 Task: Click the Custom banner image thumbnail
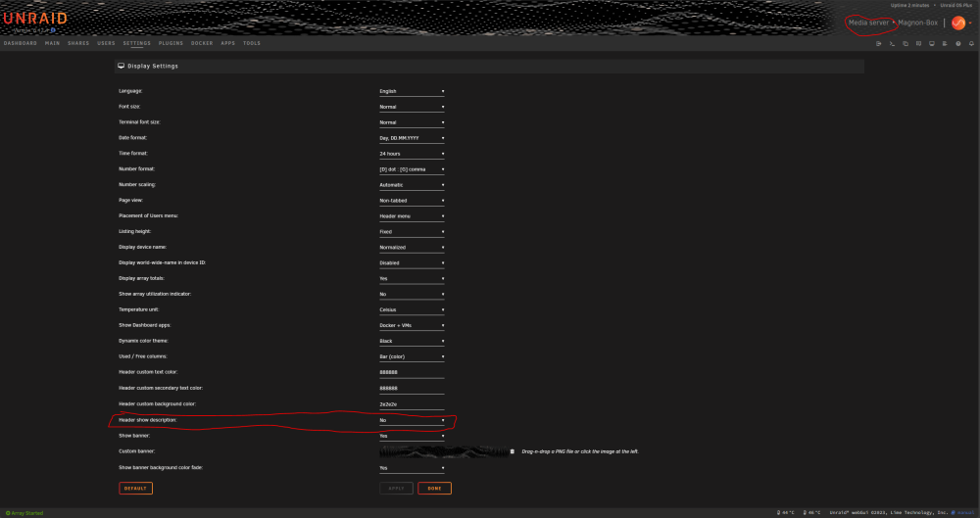444,451
